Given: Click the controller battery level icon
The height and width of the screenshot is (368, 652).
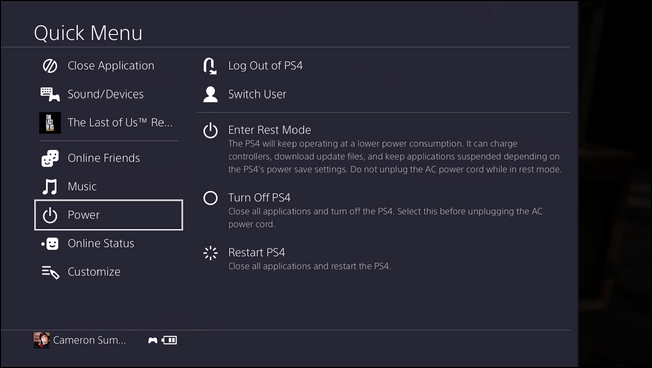Looking at the screenshot, I should [x=170, y=341].
